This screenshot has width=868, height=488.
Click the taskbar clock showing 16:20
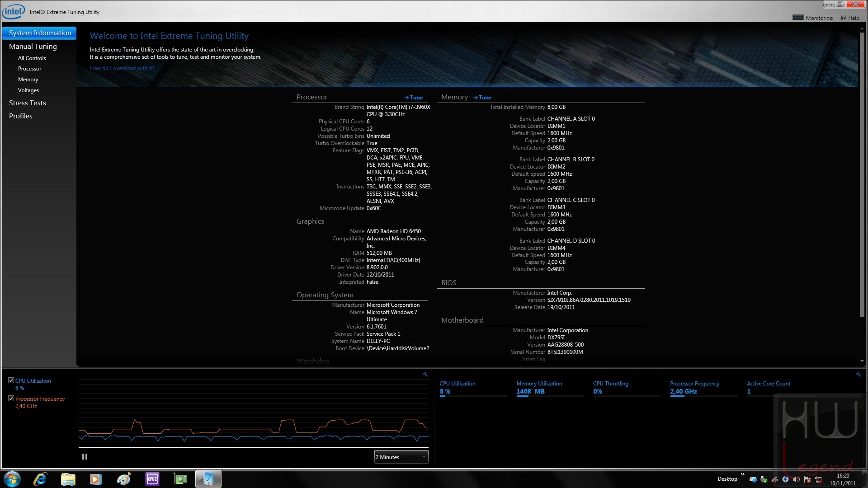(x=843, y=479)
